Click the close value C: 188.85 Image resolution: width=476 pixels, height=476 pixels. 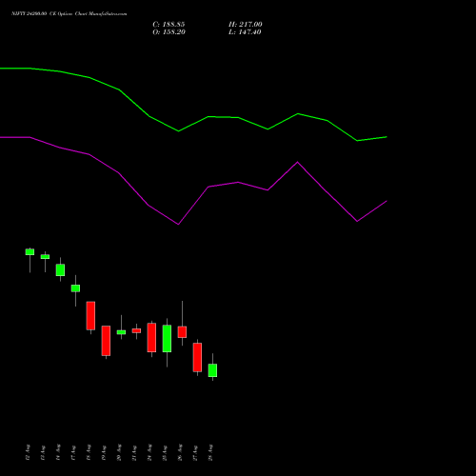pos(169,25)
